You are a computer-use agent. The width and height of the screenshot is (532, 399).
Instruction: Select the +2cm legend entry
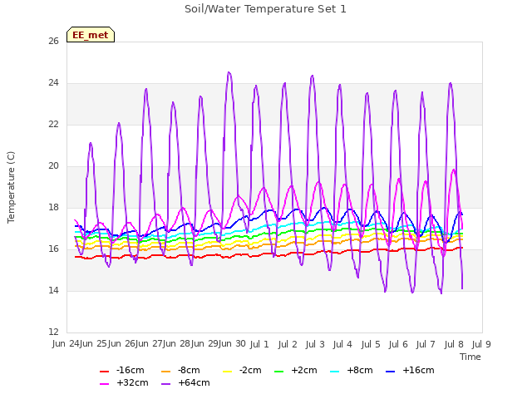(296, 370)
